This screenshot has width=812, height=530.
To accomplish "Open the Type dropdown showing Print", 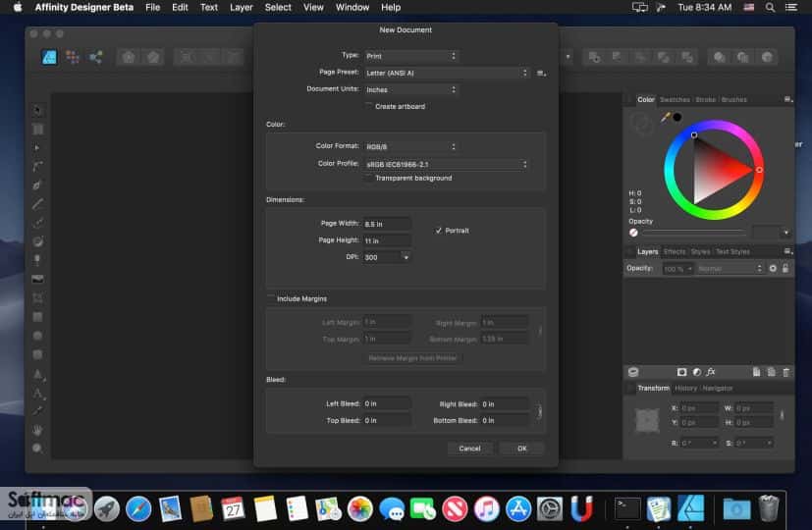I will (410, 55).
